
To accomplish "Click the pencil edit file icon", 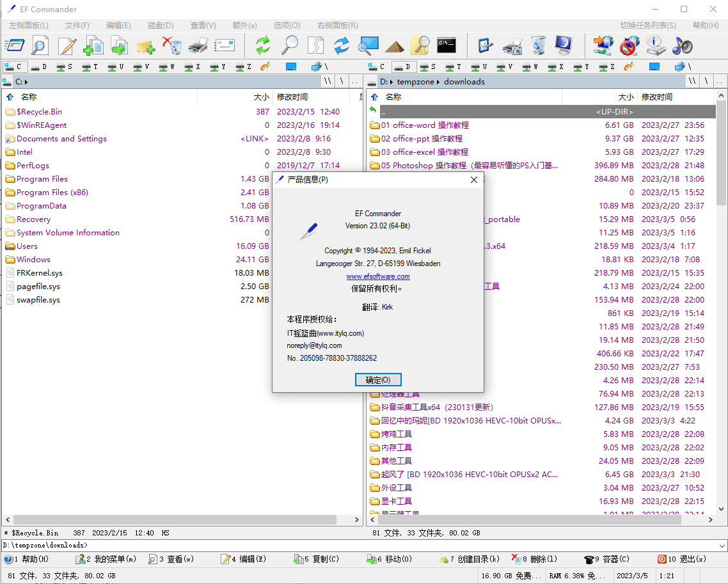I will (x=67, y=45).
